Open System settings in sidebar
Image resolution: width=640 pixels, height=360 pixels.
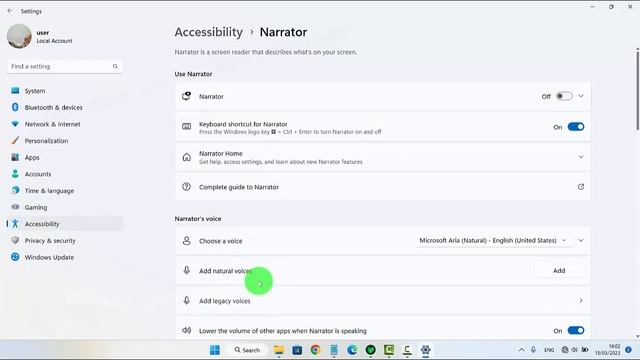64,91
